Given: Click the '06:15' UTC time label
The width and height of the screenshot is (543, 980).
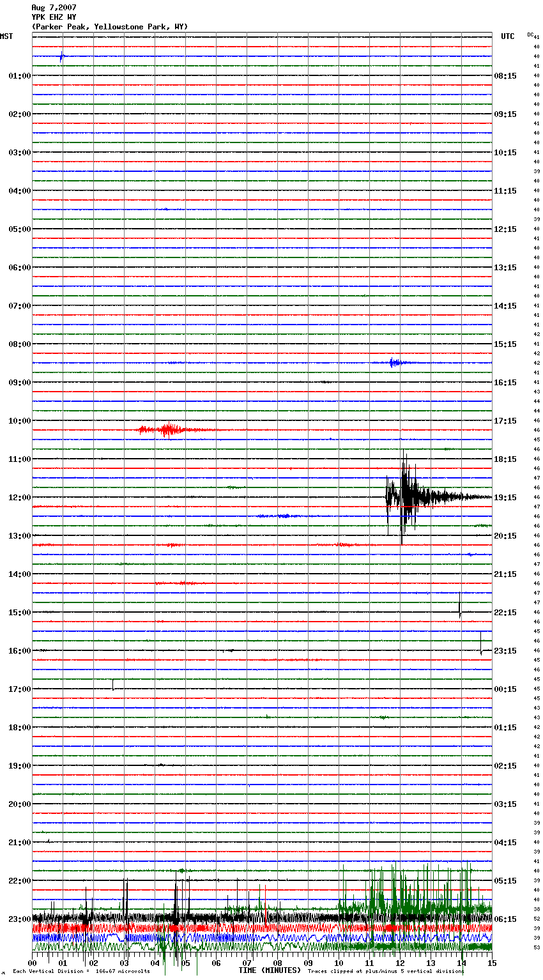Looking at the screenshot, I should point(505,919).
